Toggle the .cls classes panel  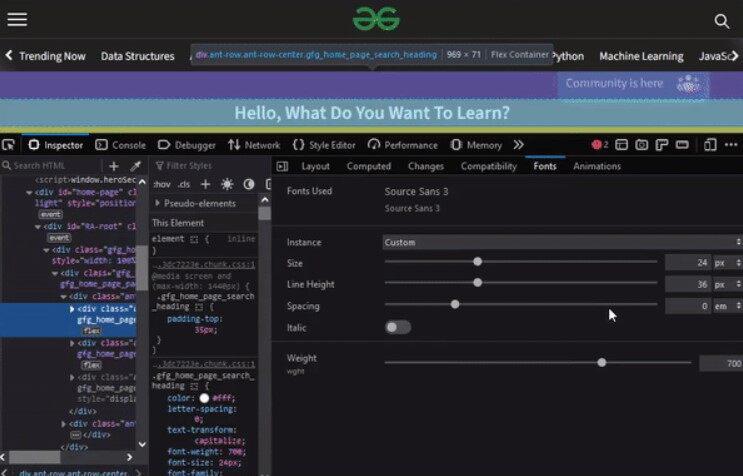pos(184,184)
